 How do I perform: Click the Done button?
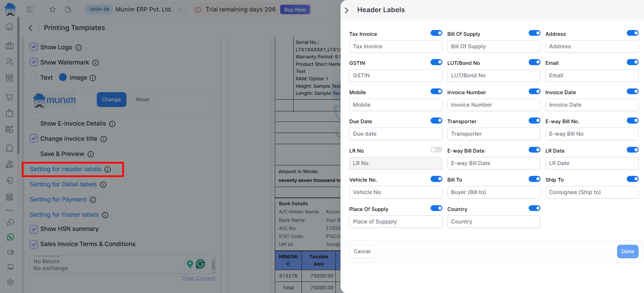tap(627, 251)
